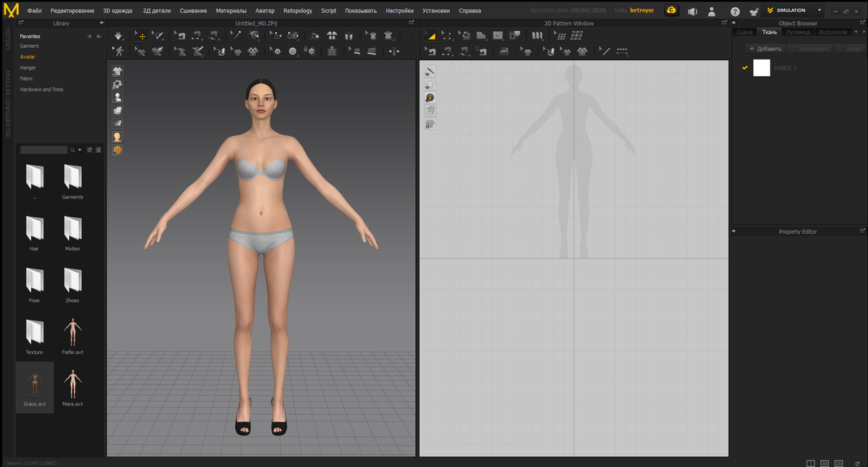Viewport: 868px width, 467px height.
Task: Select the polygon pattern tool in 2D toolbar
Action: [x=481, y=35]
